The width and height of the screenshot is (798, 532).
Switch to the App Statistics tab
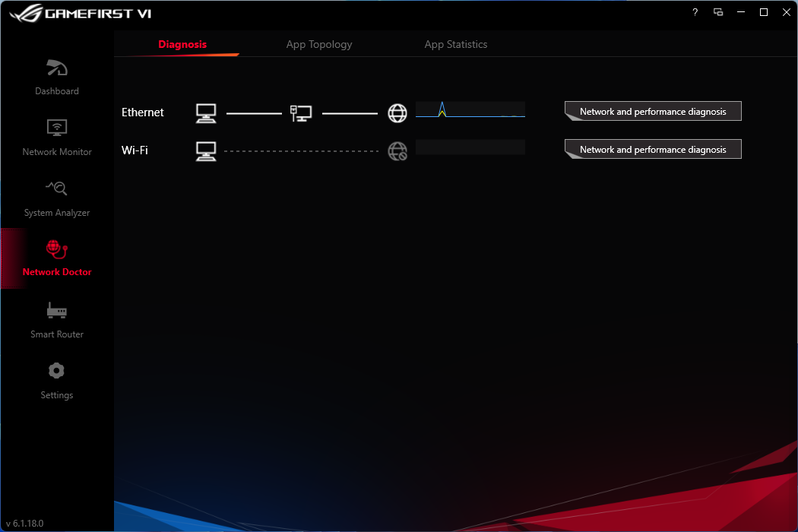click(455, 44)
